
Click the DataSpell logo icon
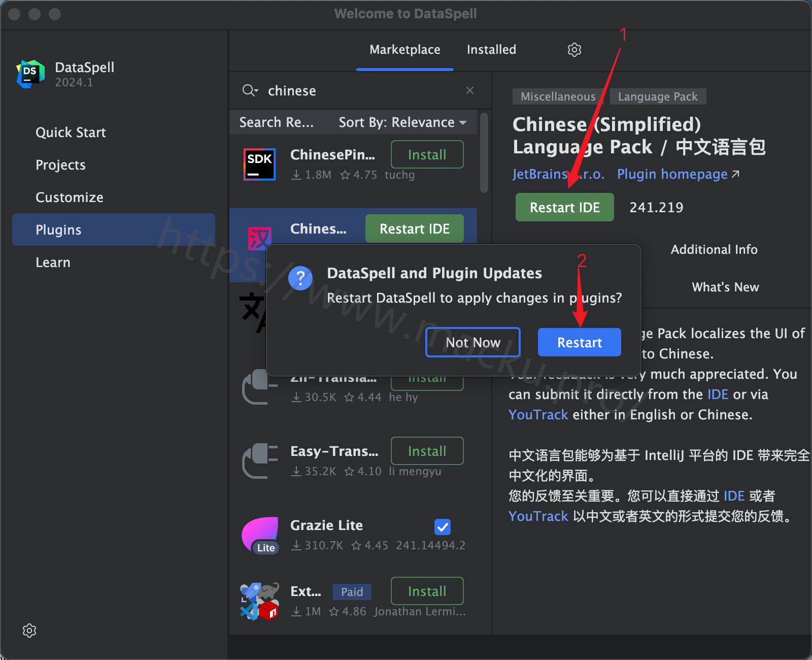(x=30, y=74)
